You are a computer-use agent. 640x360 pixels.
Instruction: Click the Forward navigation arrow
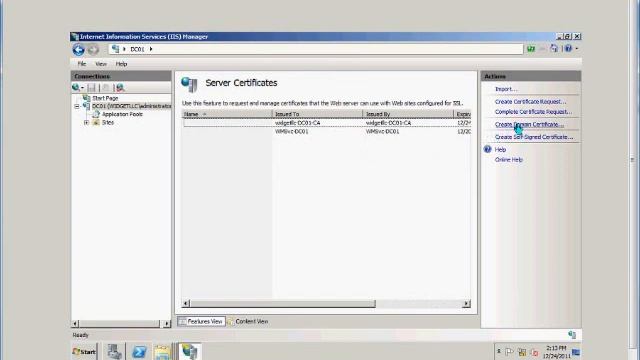click(93, 49)
